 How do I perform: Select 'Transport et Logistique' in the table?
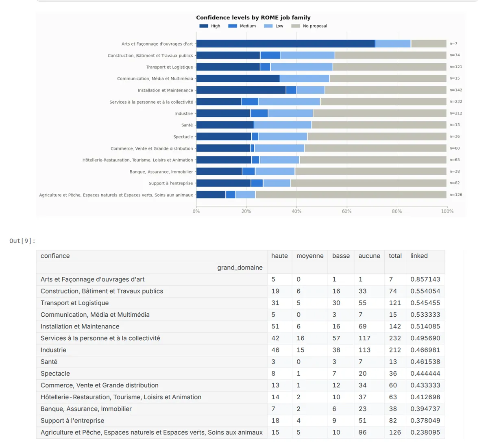(75, 303)
